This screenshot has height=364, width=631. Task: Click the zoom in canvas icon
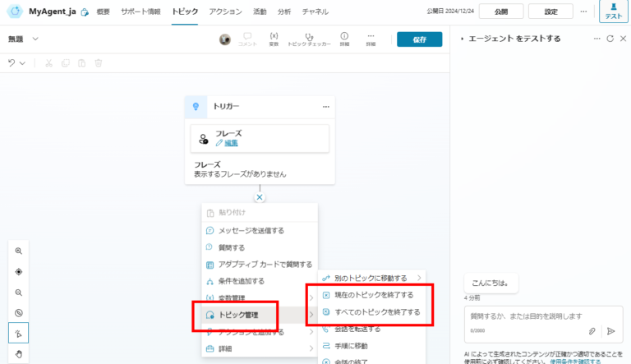(18, 251)
